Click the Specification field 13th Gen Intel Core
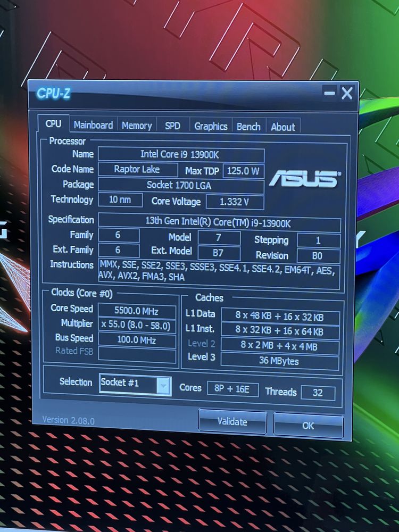The height and width of the screenshot is (532, 399). click(219, 222)
